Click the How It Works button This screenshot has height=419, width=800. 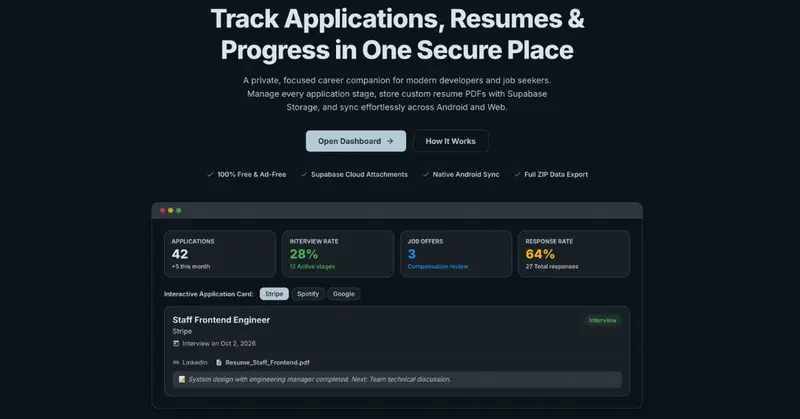pos(451,141)
